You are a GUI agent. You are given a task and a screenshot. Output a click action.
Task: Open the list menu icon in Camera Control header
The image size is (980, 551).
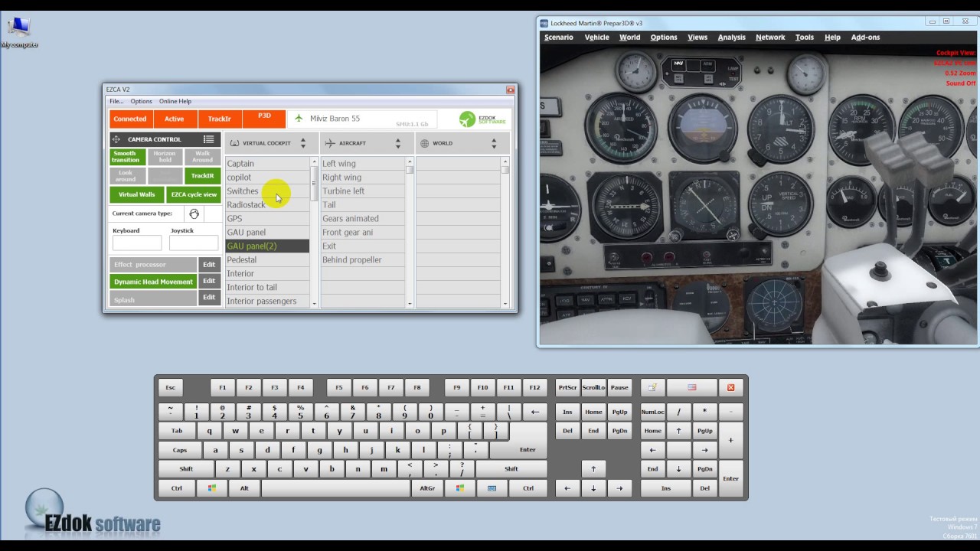(x=208, y=139)
